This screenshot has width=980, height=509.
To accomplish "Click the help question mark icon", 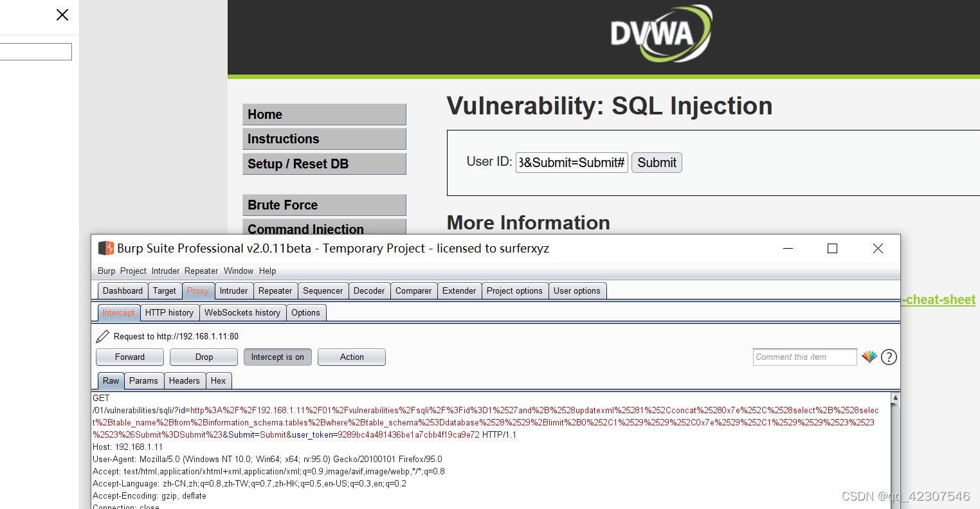I will (x=889, y=357).
